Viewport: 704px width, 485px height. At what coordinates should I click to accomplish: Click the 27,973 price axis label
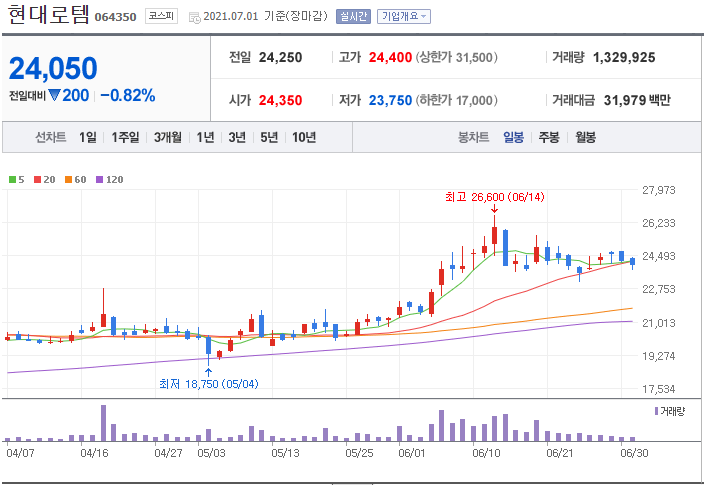(x=659, y=190)
